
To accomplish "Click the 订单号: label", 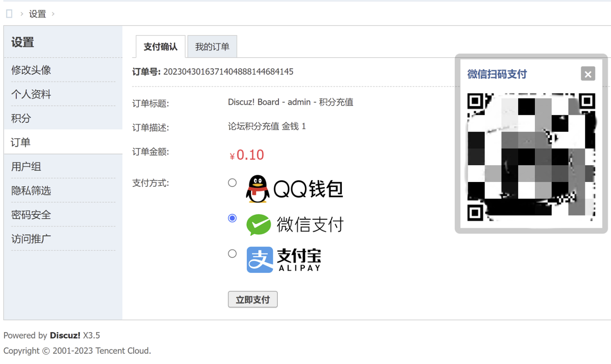I will pos(146,72).
